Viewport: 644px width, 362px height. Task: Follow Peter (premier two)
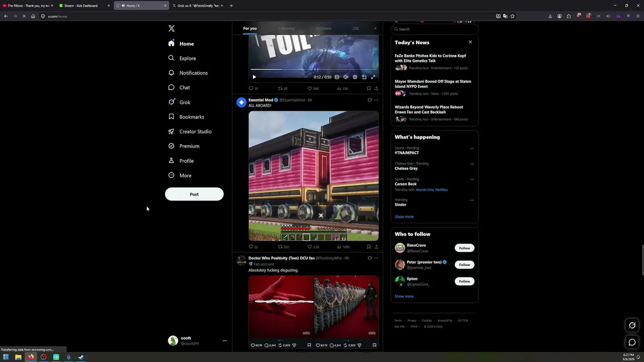coord(464,264)
